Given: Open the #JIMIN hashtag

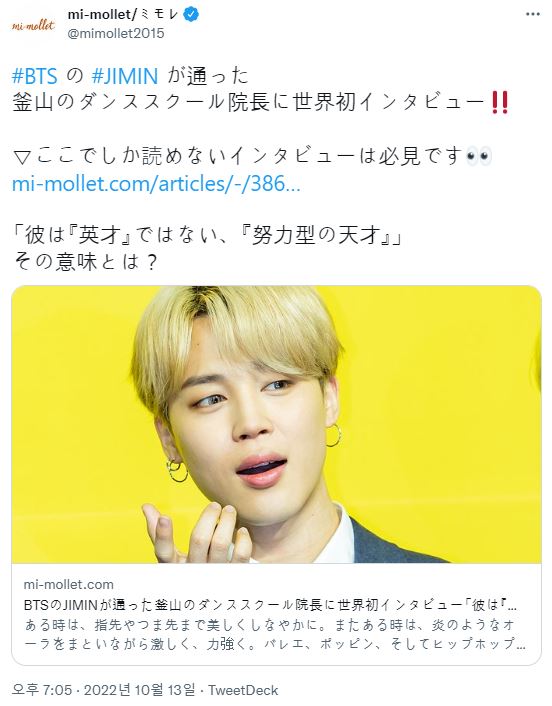Looking at the screenshot, I should (x=125, y=76).
